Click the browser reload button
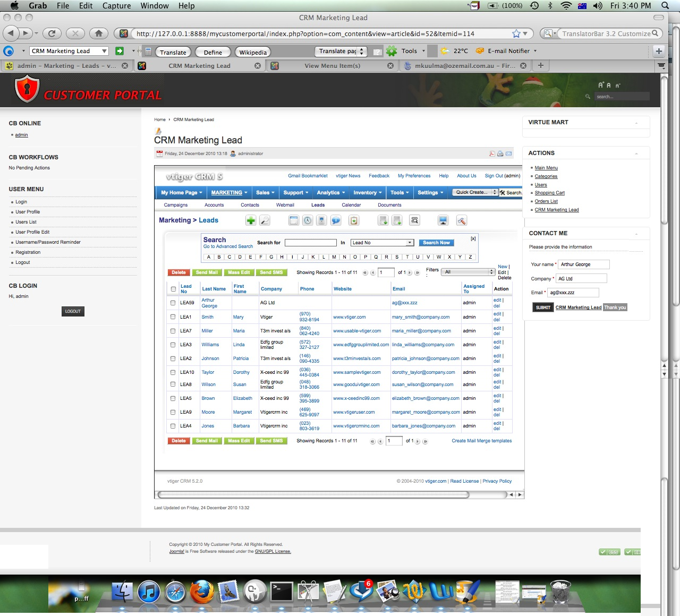This screenshot has width=680, height=616. coord(52,33)
